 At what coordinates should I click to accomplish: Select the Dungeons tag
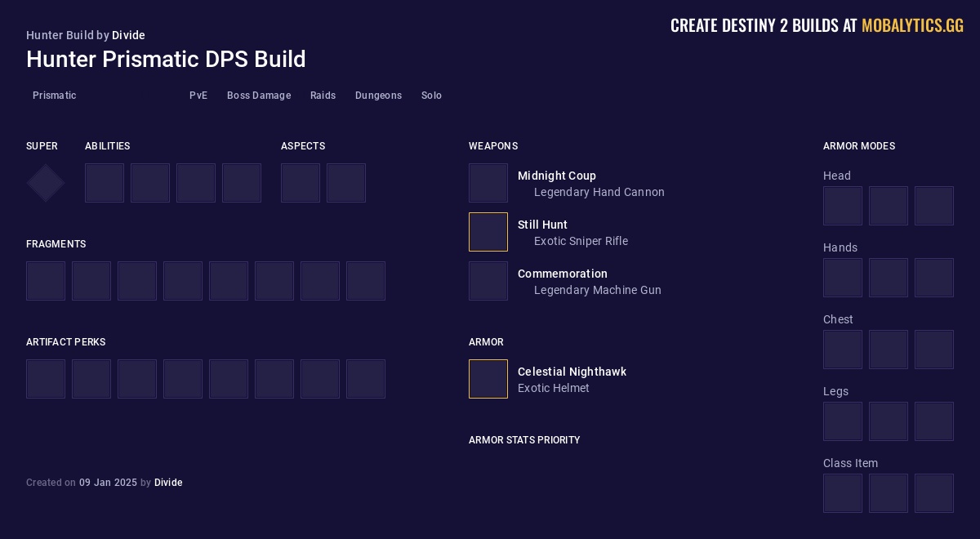click(378, 96)
